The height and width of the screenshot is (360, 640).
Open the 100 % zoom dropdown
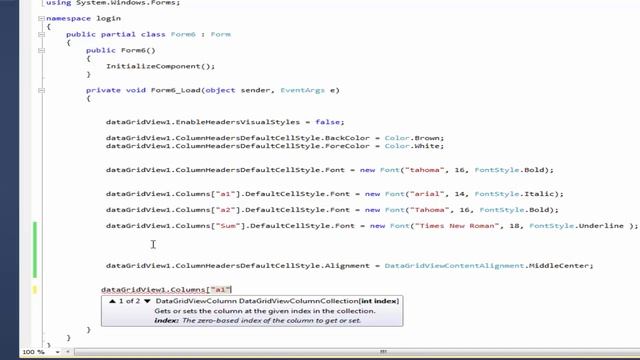58,352
